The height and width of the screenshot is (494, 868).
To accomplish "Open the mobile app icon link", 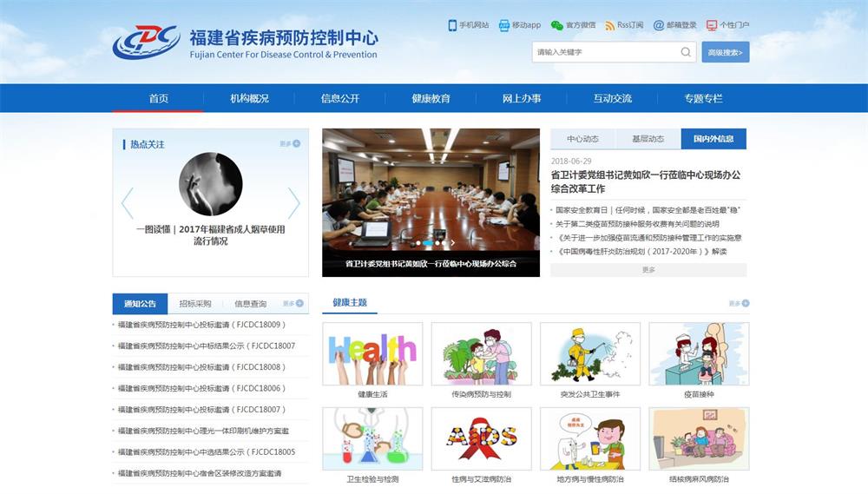I will [x=504, y=25].
